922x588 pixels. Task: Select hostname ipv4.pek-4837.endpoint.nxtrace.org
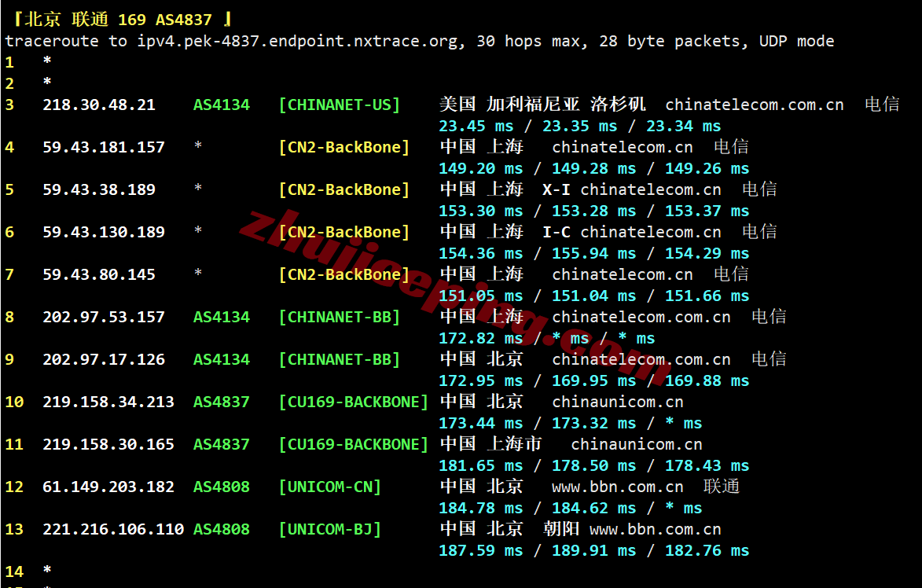(x=298, y=41)
